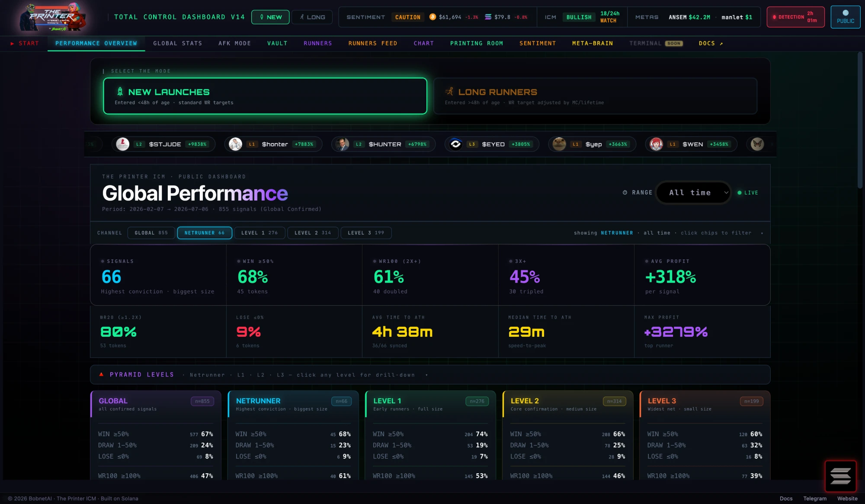Switch to the Chart tab
Viewport: 865px width, 504px height.
click(x=423, y=44)
